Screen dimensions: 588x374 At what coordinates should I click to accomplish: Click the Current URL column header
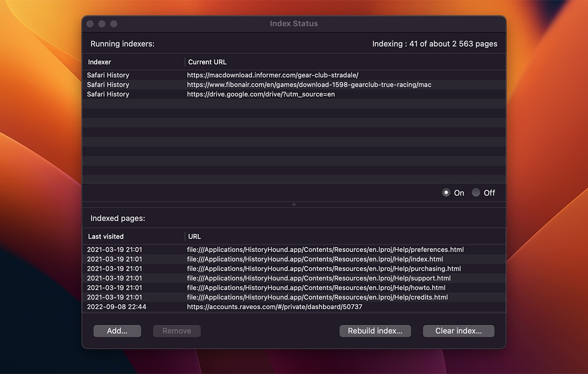pos(207,61)
